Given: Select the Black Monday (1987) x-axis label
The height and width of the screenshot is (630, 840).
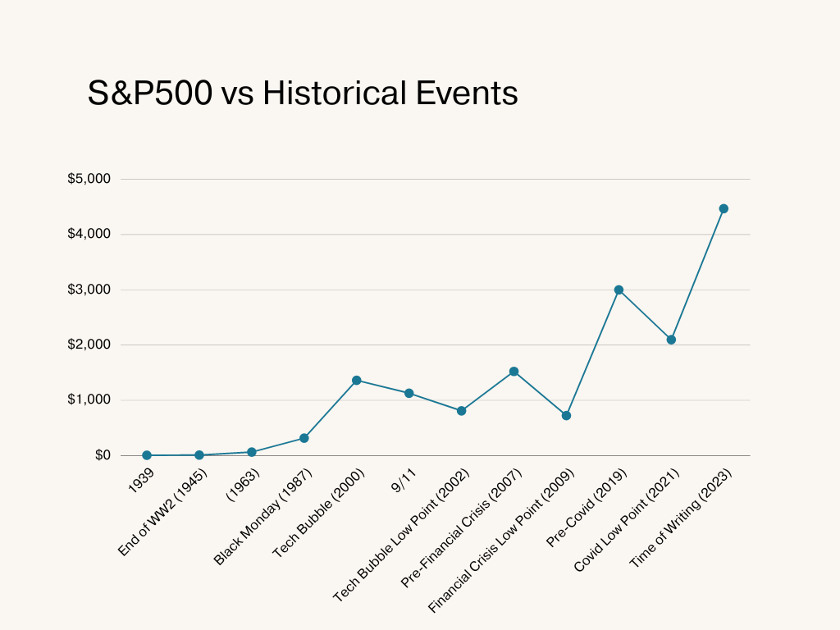Looking at the screenshot, I should point(263,517).
